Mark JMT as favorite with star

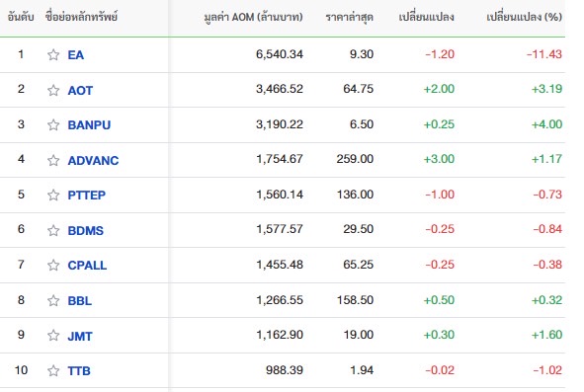point(53,336)
